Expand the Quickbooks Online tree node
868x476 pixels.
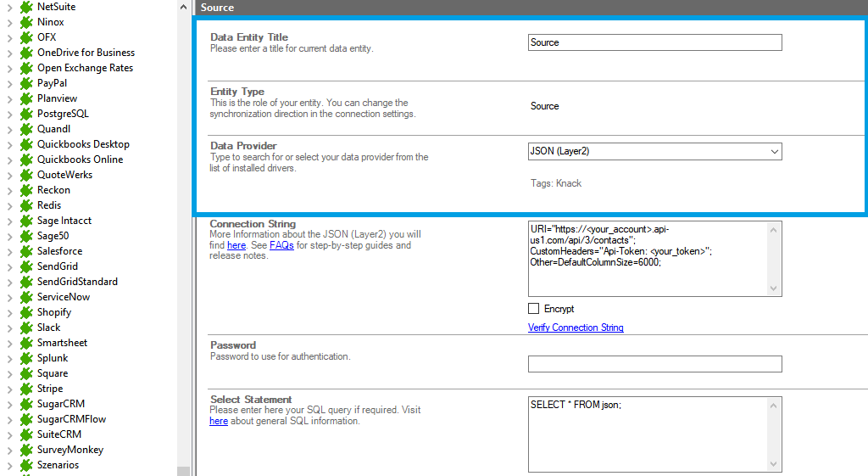point(9,160)
